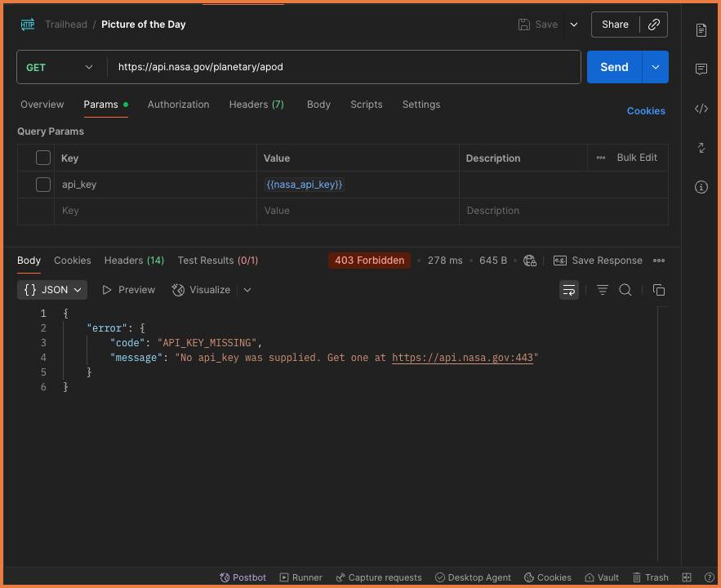View Test Results (0/1) tab
Viewport: 721px width, 588px height.
tap(218, 261)
